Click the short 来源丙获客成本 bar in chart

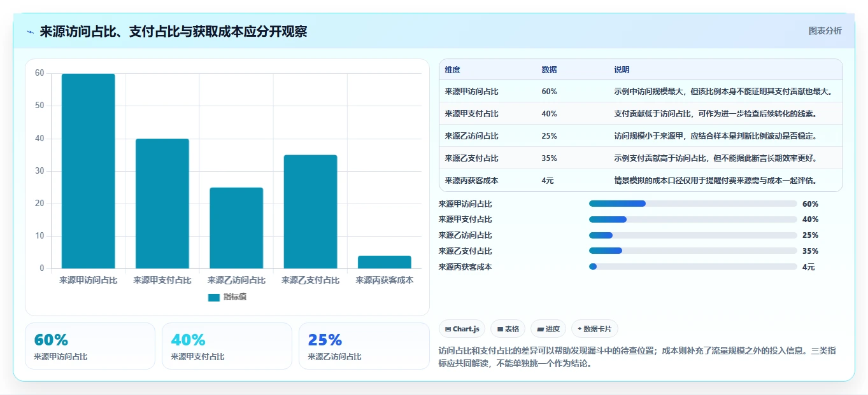[x=385, y=262]
